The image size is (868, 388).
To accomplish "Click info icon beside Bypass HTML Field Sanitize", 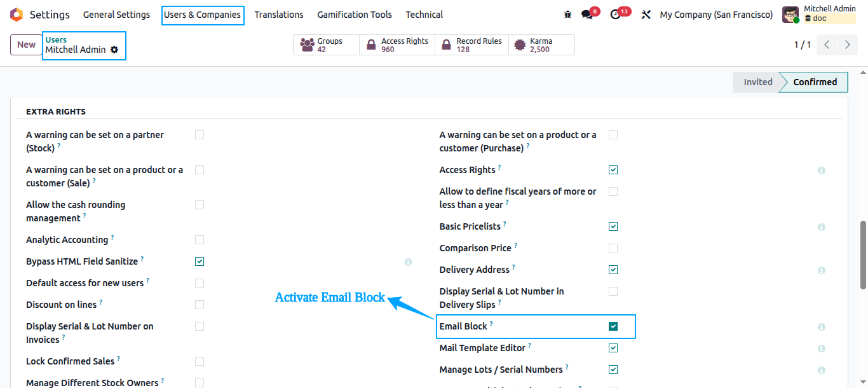I will [x=408, y=262].
